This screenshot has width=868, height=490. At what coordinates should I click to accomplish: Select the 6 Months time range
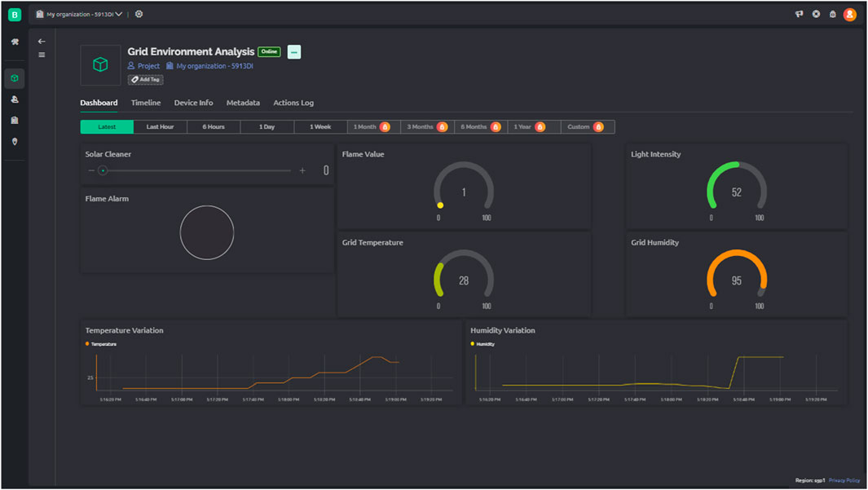pyautogui.click(x=481, y=127)
